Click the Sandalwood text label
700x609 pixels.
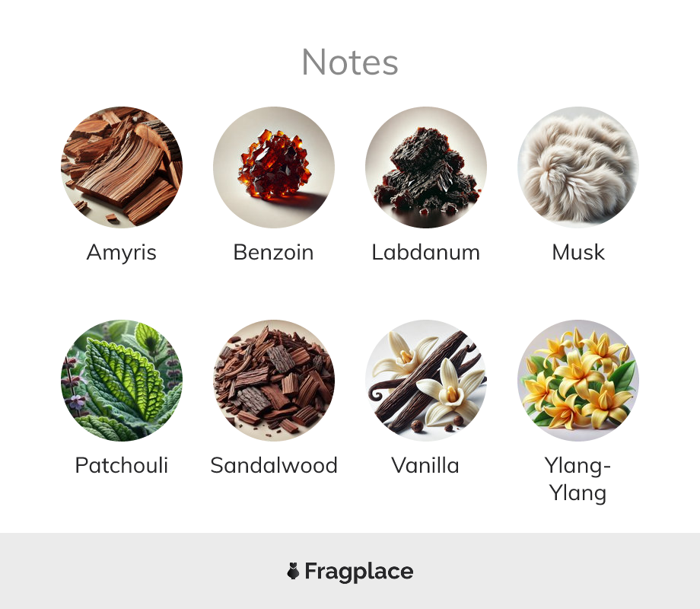pos(274,465)
